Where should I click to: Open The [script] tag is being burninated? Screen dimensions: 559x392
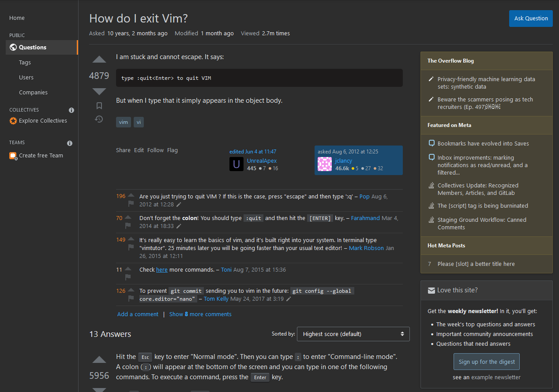pos(483,206)
